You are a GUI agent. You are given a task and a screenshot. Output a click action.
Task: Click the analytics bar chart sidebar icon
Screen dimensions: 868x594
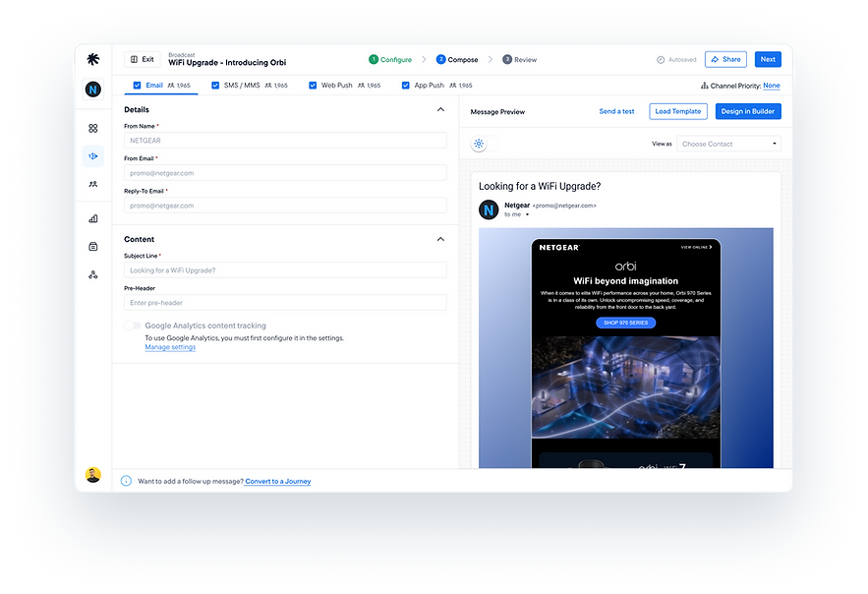(x=92, y=218)
